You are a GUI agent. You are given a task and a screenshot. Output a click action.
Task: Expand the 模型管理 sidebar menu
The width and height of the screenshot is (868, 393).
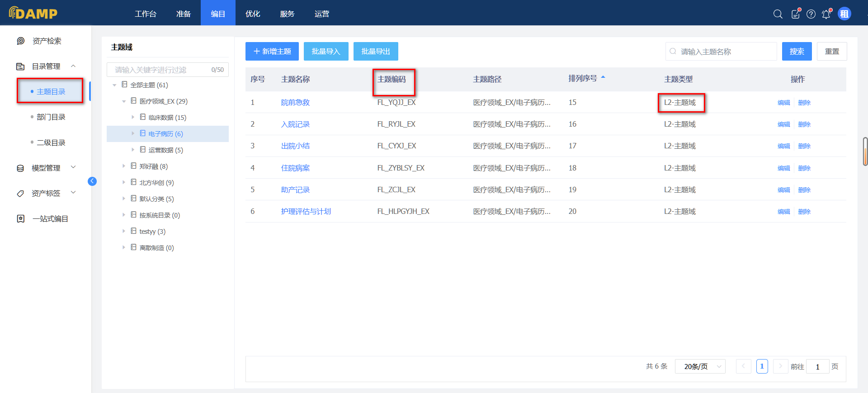coord(46,168)
